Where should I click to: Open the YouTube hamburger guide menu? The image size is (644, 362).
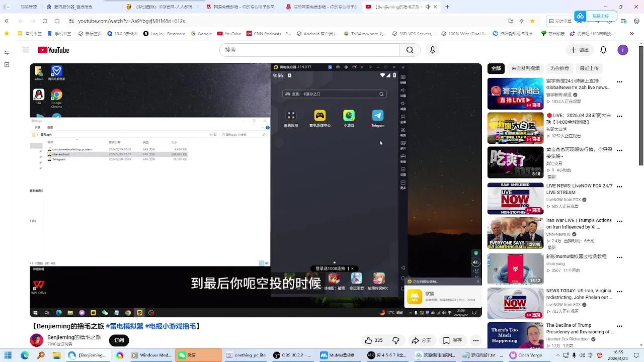(x=26, y=50)
